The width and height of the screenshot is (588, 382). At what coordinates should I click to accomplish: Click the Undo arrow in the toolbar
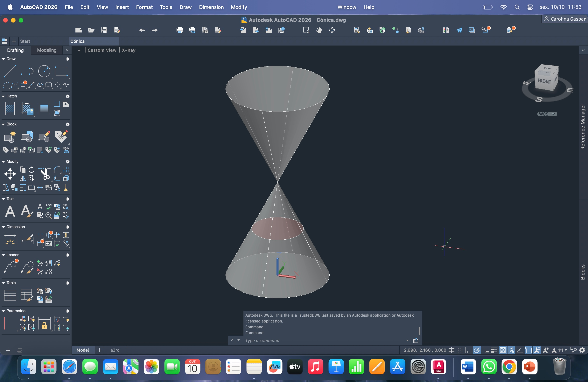point(142,30)
